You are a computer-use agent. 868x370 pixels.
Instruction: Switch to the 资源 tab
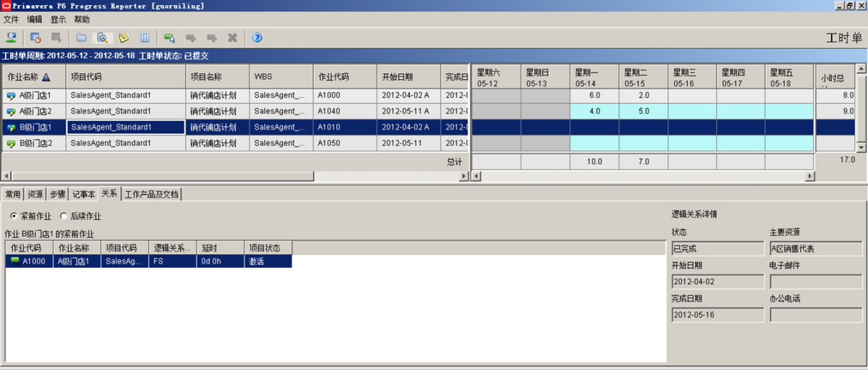point(35,194)
